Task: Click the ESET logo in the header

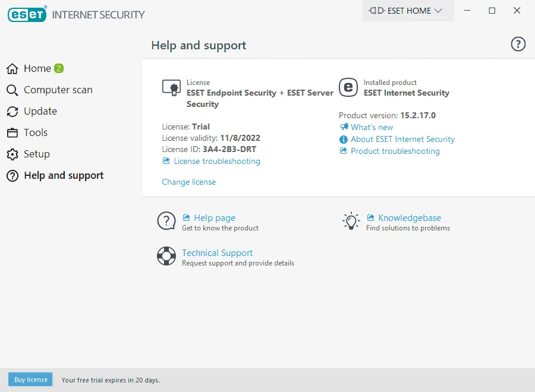Action: [x=27, y=14]
